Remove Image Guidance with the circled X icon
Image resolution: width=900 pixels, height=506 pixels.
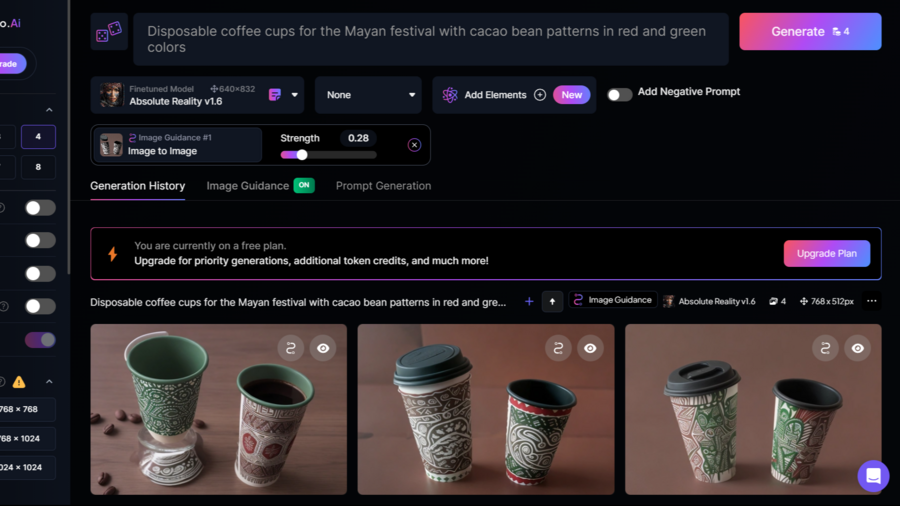(x=414, y=145)
